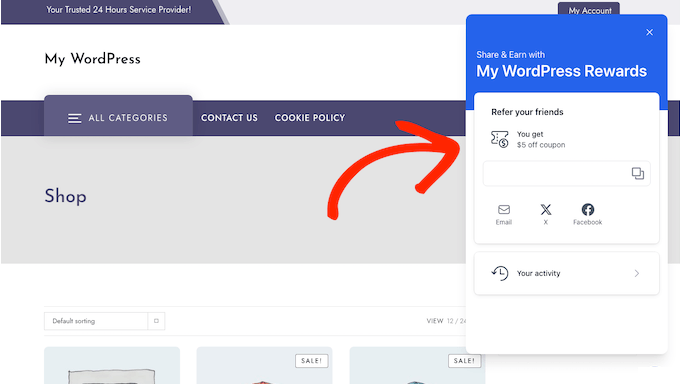Viewport: 680px width, 384px height.
Task: Click the My WordPress Rewards title
Action: click(561, 71)
